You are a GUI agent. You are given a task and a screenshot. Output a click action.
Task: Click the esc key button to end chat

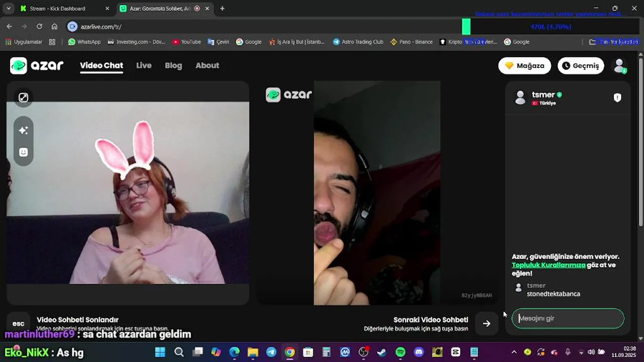click(18, 324)
